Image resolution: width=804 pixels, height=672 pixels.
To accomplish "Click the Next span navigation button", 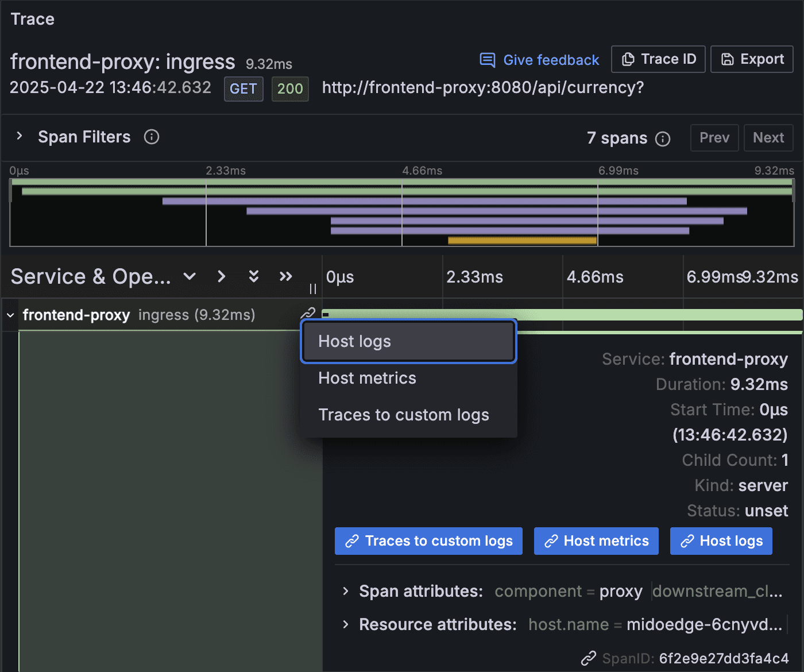I will 768,138.
